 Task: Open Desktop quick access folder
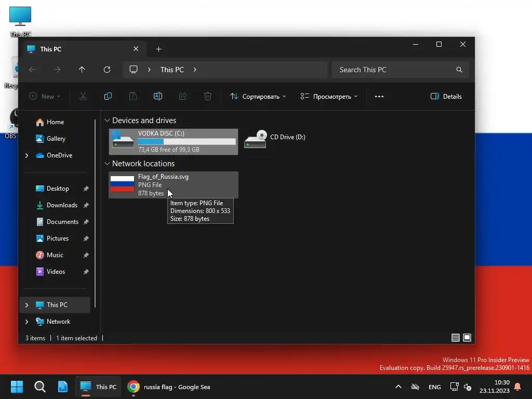point(52,189)
